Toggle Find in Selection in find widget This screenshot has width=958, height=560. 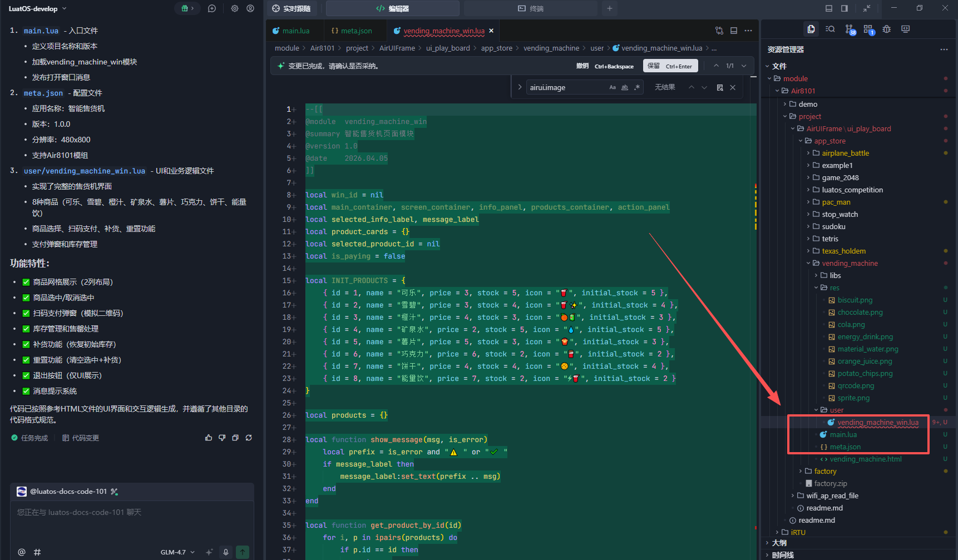(720, 87)
